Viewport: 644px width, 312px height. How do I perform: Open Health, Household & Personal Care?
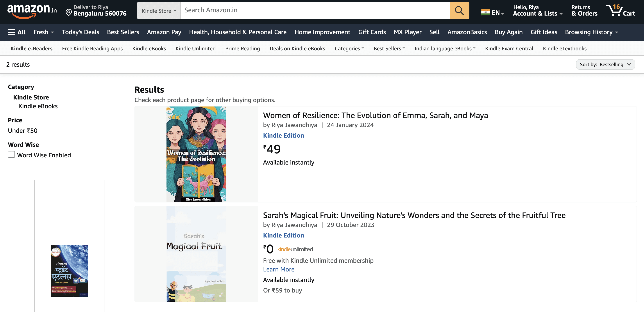coord(238,32)
